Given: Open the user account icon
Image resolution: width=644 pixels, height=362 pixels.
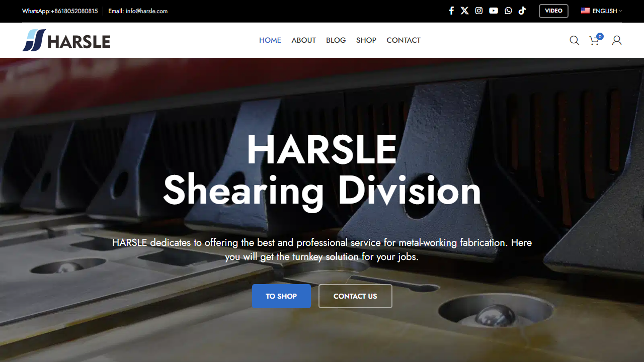Looking at the screenshot, I should (617, 40).
